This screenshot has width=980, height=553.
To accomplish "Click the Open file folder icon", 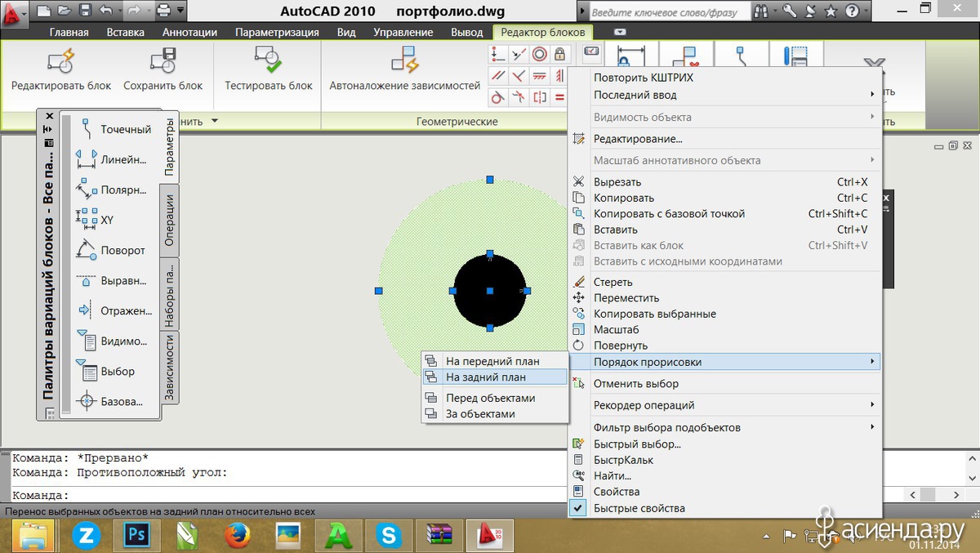I will (x=65, y=11).
